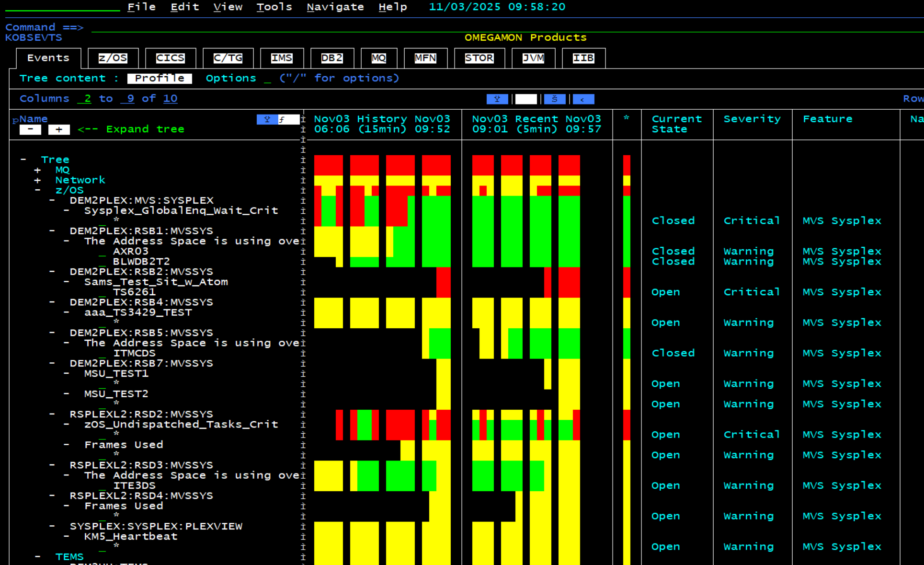Click the expand-all plus button under Name

coord(59,129)
